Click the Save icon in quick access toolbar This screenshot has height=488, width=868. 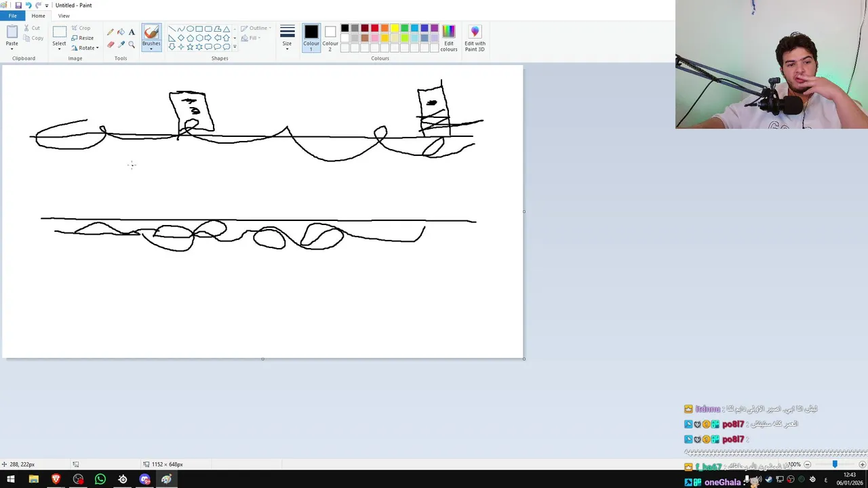pyautogui.click(x=18, y=5)
